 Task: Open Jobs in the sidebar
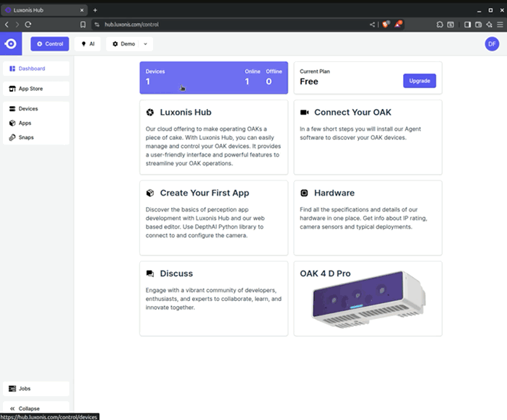(36, 389)
